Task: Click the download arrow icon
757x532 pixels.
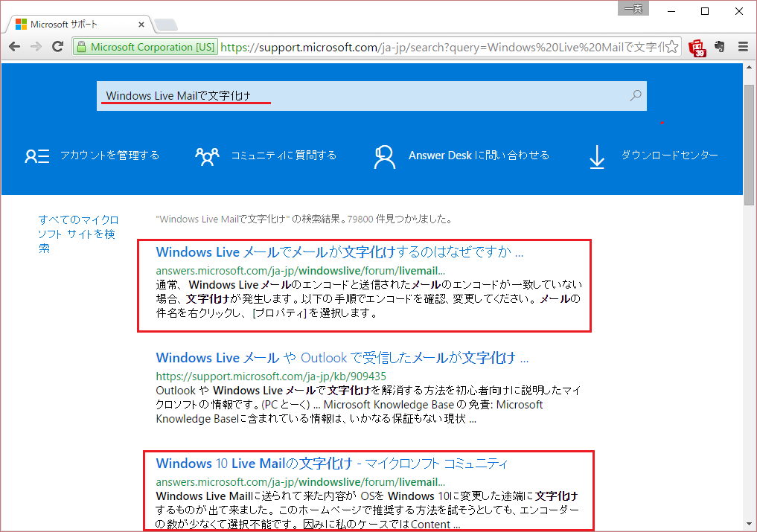Action: [x=597, y=156]
